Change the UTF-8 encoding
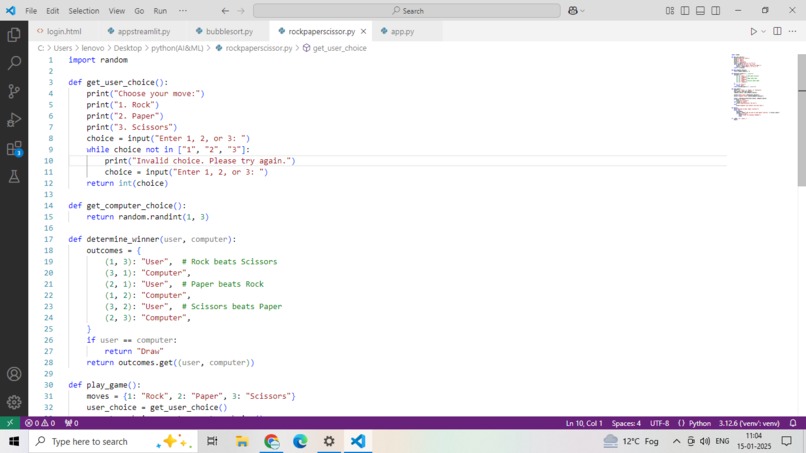The height and width of the screenshot is (453, 806). click(660, 423)
